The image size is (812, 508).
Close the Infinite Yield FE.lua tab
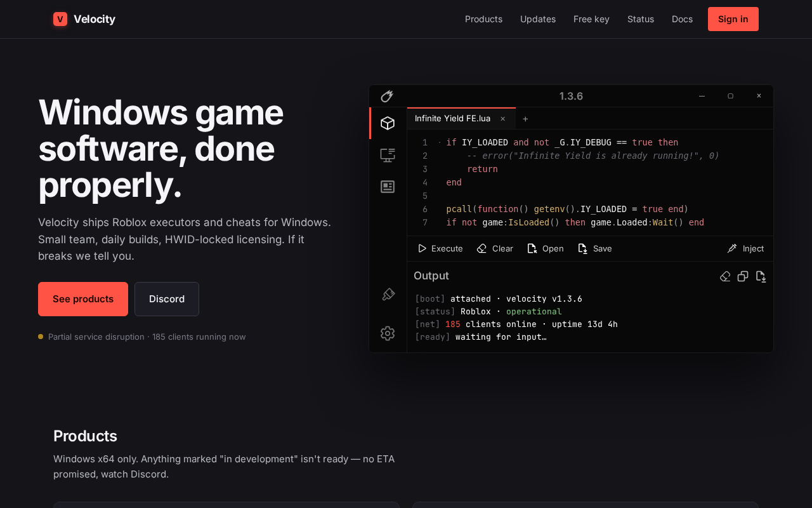pos(502,119)
